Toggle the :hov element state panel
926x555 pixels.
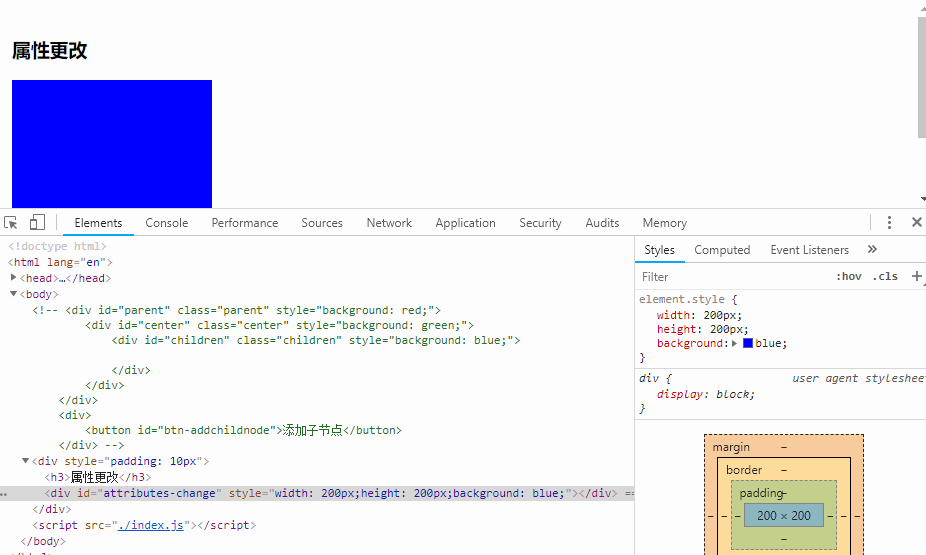pyautogui.click(x=848, y=277)
